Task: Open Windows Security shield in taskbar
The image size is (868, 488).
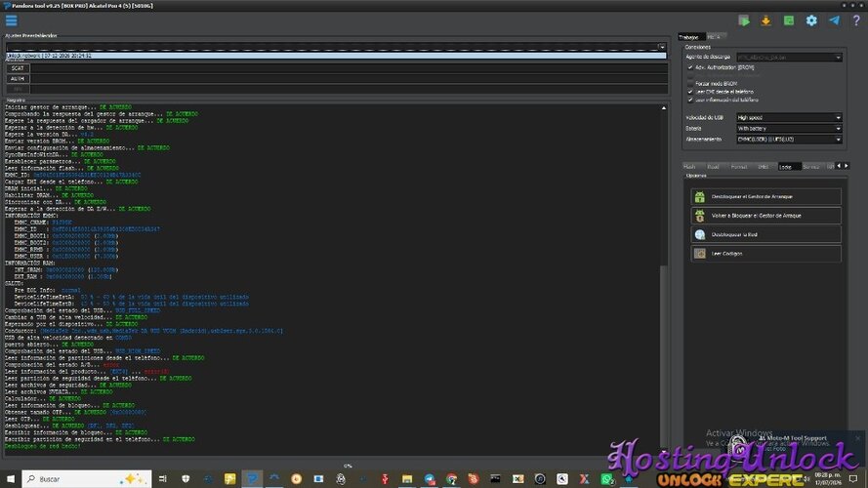Action: (186, 478)
